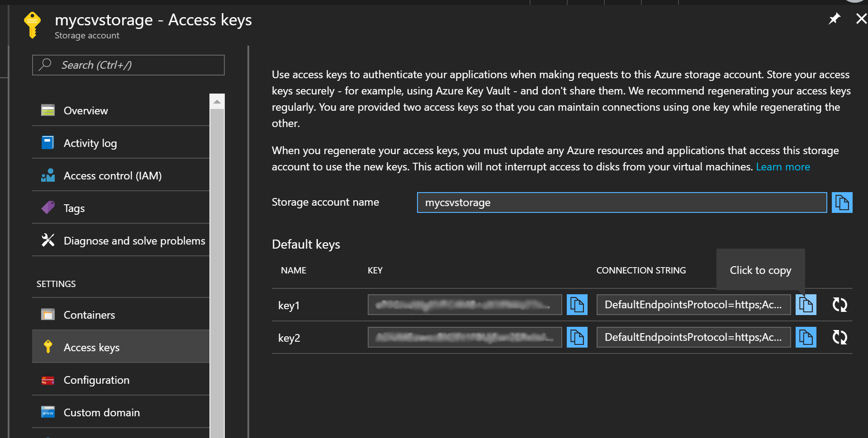Follow the Learn more link
Image resolution: width=868 pixels, height=438 pixels.
(x=783, y=167)
